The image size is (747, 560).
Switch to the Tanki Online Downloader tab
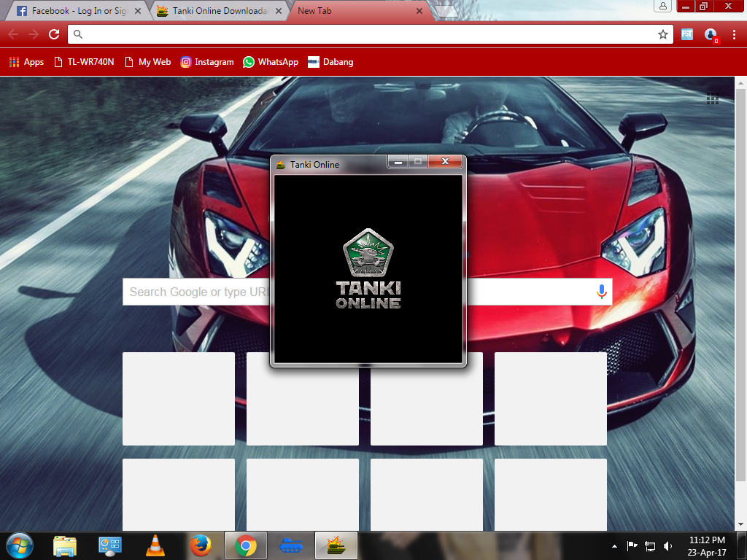click(x=212, y=11)
